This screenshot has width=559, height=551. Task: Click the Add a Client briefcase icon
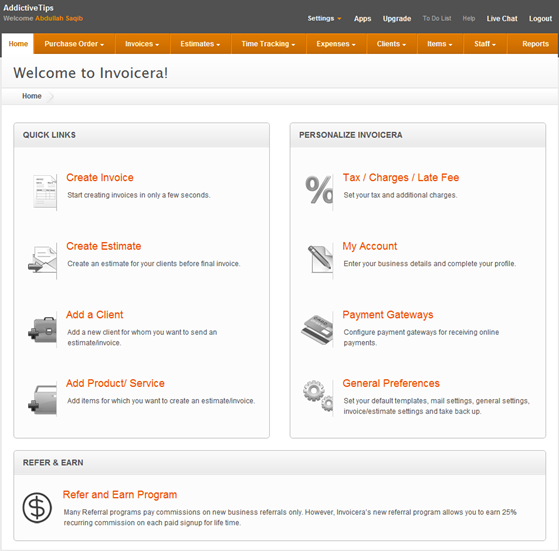(x=42, y=329)
